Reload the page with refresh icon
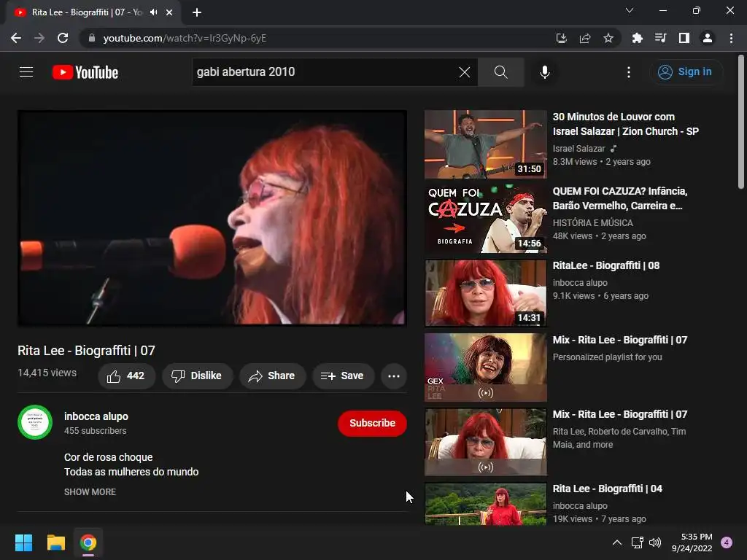Screen dimensions: 747x560 click(63, 38)
